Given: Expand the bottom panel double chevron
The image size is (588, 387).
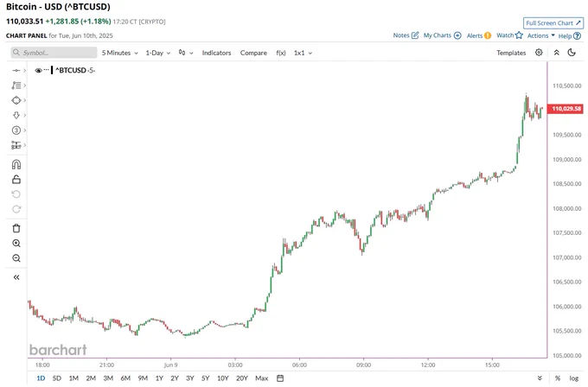Looking at the screenshot, I should tap(540, 378).
